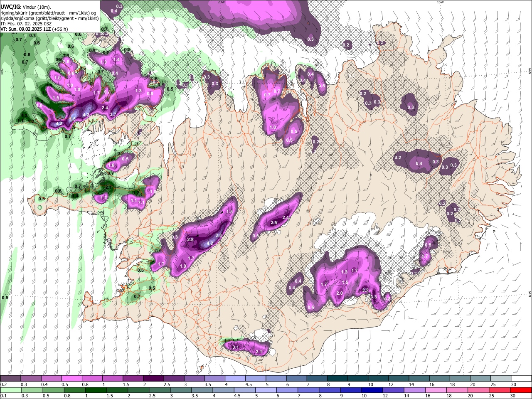Image resolution: width=532 pixels, height=399 pixels.
Task: Click the '2.6' snowfall value on the map
Action: [x=274, y=222]
